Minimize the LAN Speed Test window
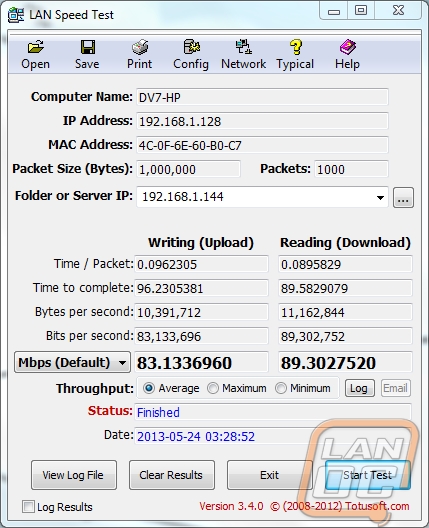The height and width of the screenshot is (528, 429). pyautogui.click(x=334, y=11)
